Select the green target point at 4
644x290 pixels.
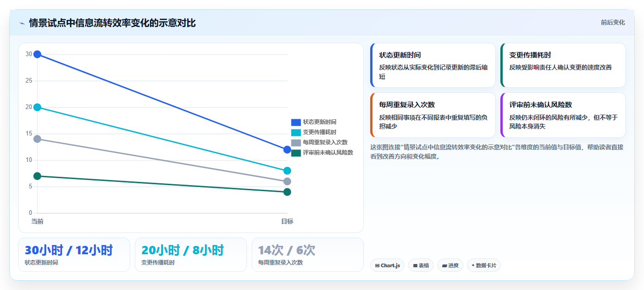click(x=287, y=192)
